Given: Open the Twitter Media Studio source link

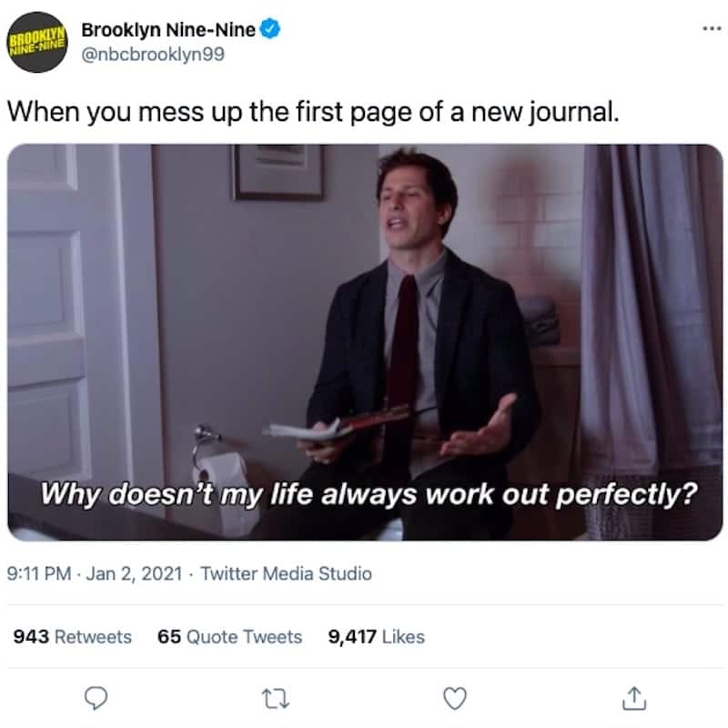Looking at the screenshot, I should [x=286, y=573].
